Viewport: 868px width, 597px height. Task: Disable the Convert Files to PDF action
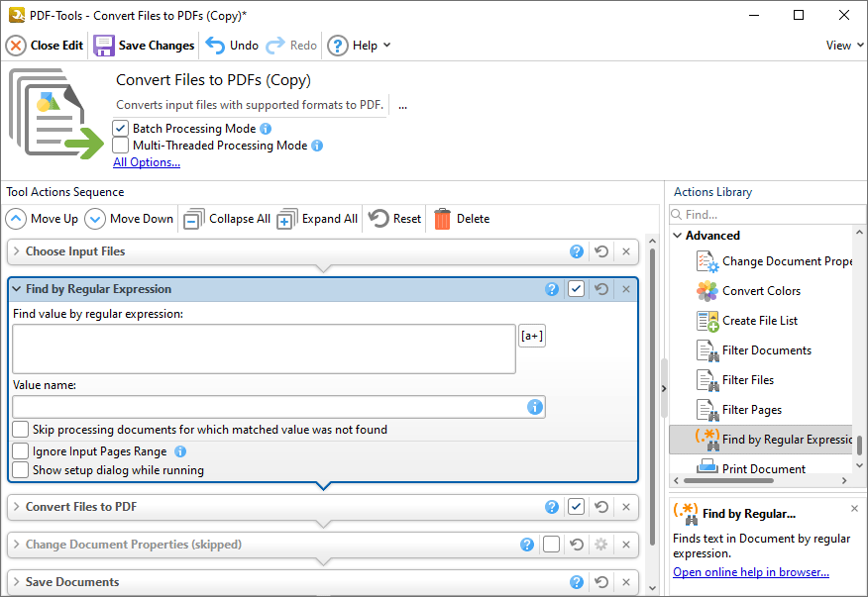coord(577,507)
